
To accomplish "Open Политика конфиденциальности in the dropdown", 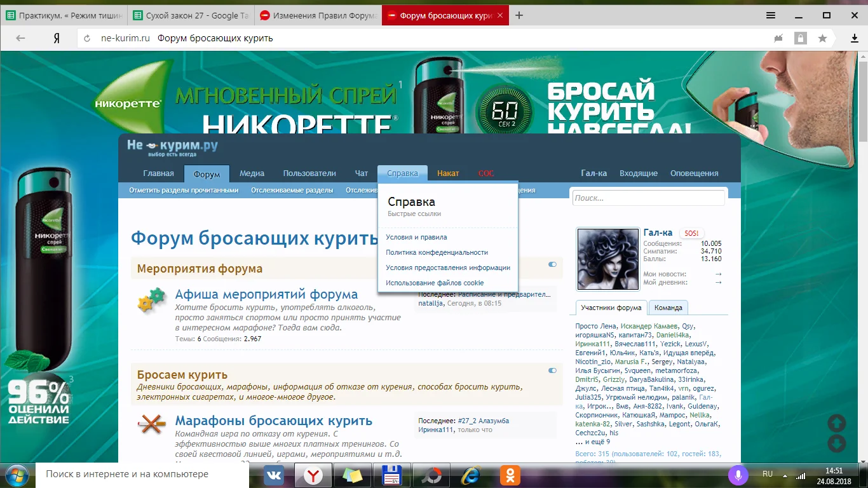I will 437,252.
